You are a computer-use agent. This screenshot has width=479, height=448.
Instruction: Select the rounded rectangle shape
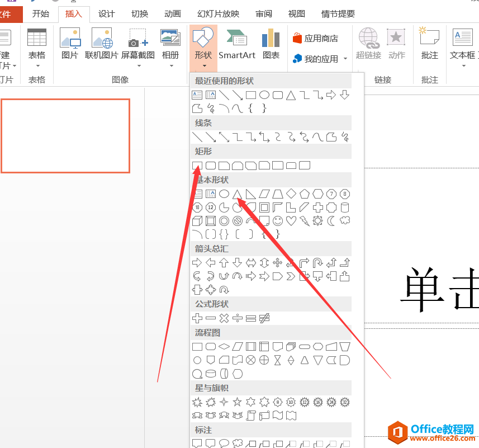click(x=210, y=165)
